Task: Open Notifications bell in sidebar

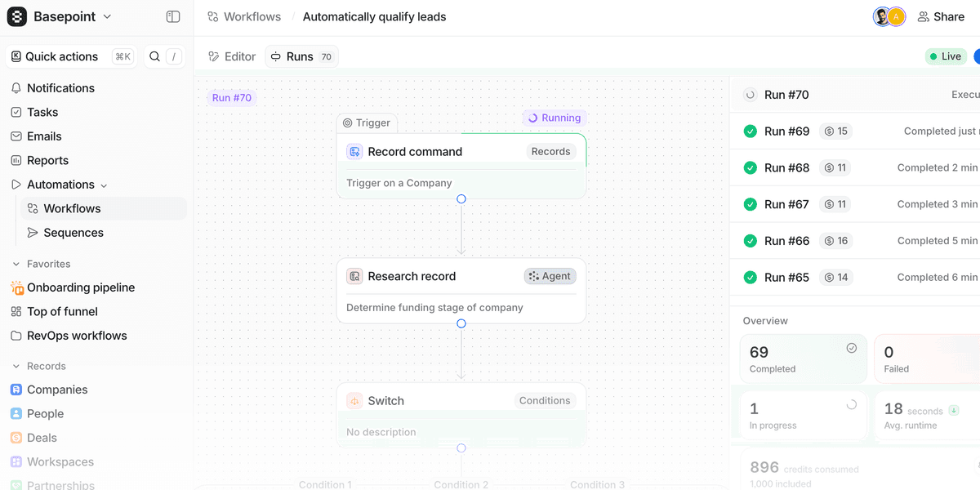Action: 16,88
